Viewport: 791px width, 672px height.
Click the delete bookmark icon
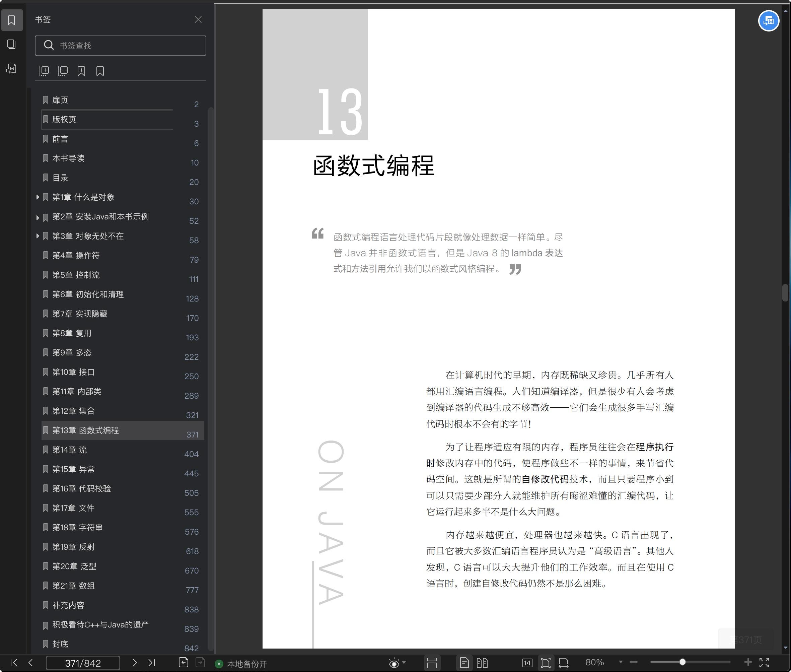click(100, 71)
